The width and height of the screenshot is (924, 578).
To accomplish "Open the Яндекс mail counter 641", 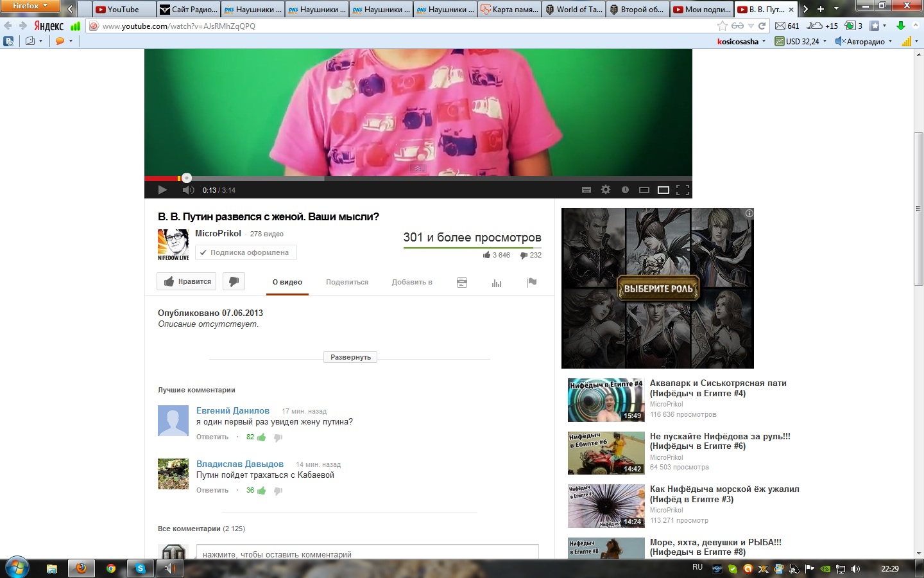I will pyautogui.click(x=787, y=26).
